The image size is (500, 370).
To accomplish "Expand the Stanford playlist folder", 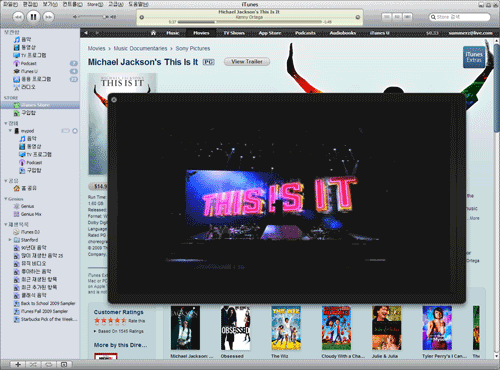I will tap(10, 240).
